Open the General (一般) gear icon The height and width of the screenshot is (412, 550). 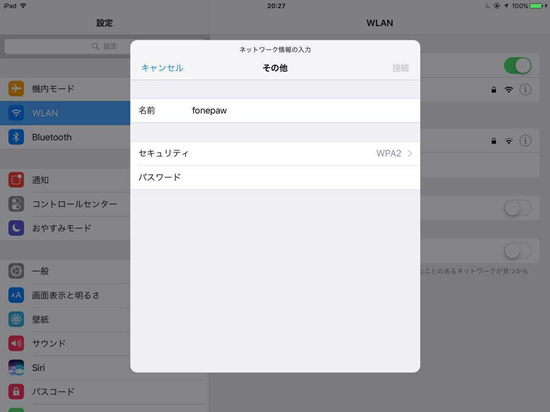click(x=16, y=271)
